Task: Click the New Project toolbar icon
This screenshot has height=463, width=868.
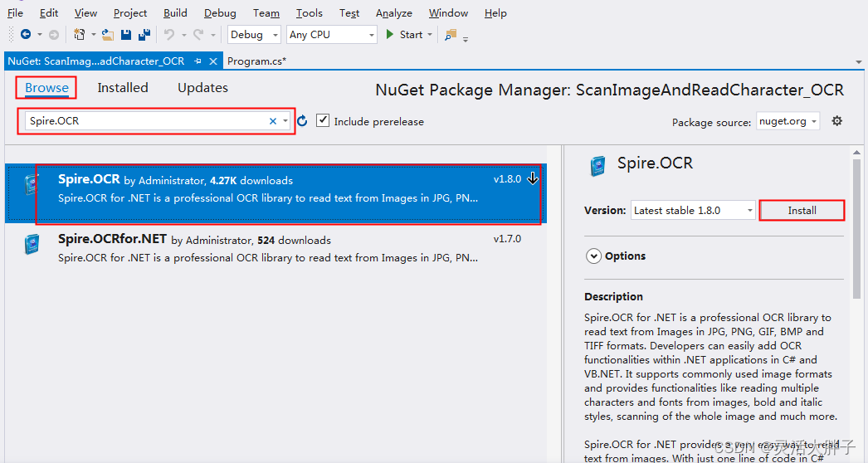Action: pyautogui.click(x=79, y=34)
